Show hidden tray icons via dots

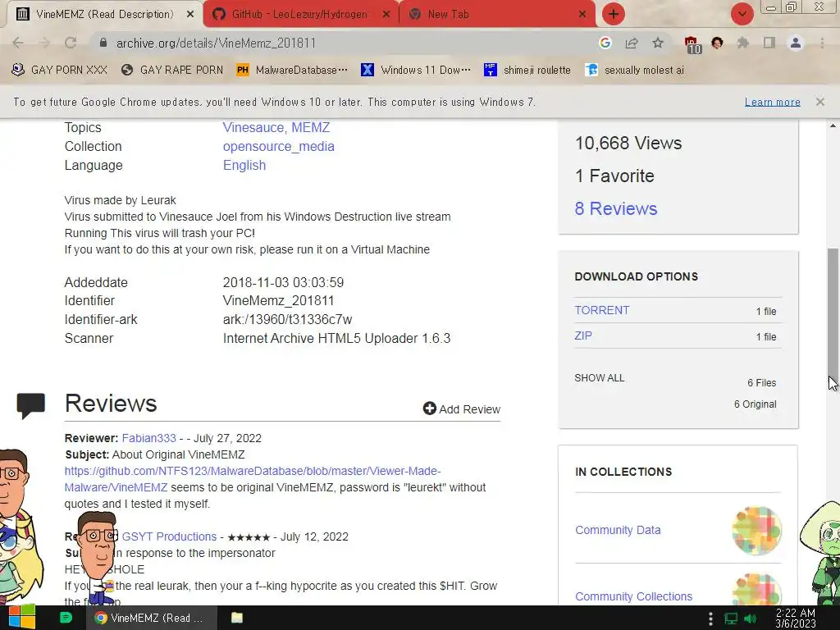click(710, 619)
